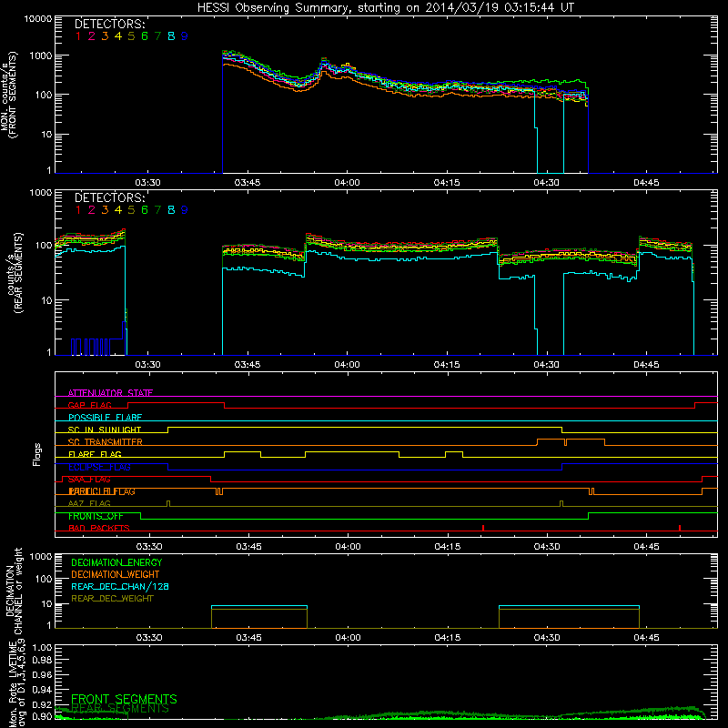Click detector 4 legend number in rear segments plot
This screenshot has height=728, width=728.
[x=118, y=210]
